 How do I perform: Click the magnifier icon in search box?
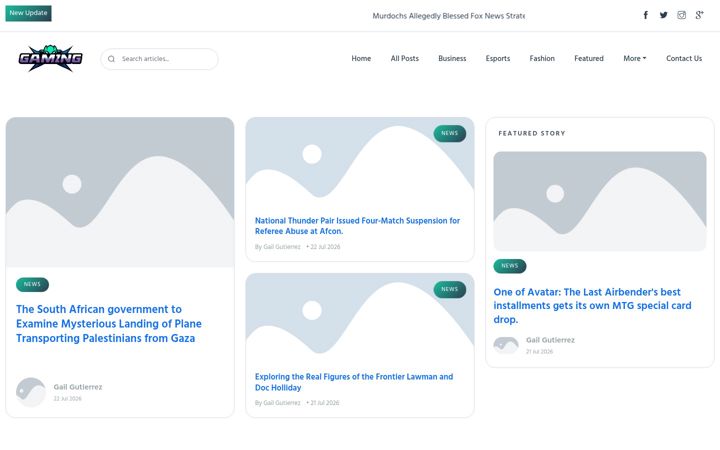point(111,59)
